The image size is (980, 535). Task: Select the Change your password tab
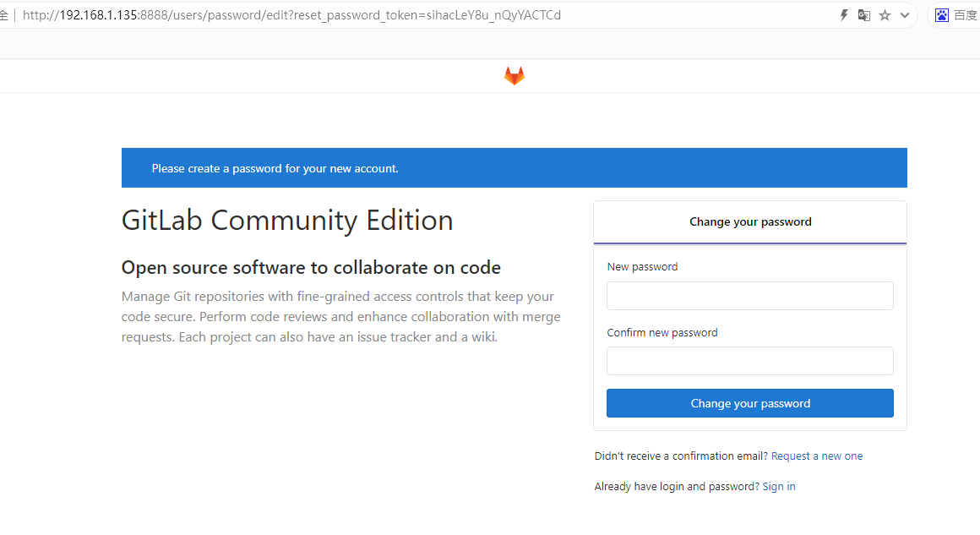[750, 222]
